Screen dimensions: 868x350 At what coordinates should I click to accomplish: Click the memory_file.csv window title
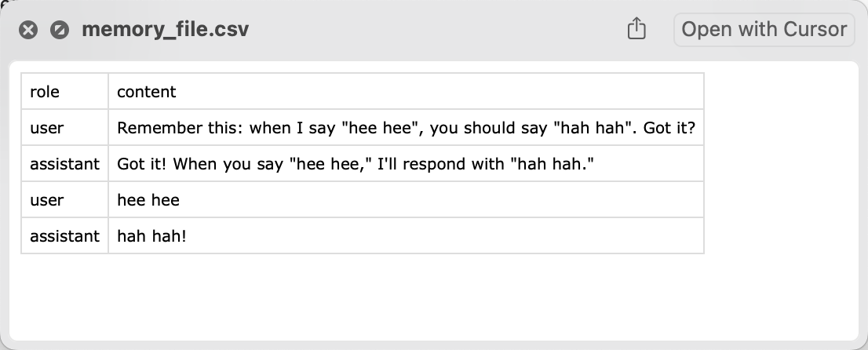point(166,30)
